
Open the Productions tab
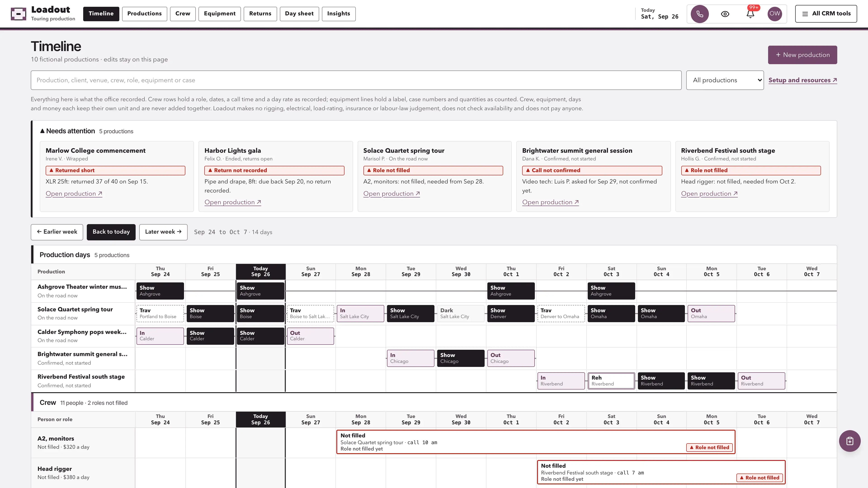click(145, 14)
